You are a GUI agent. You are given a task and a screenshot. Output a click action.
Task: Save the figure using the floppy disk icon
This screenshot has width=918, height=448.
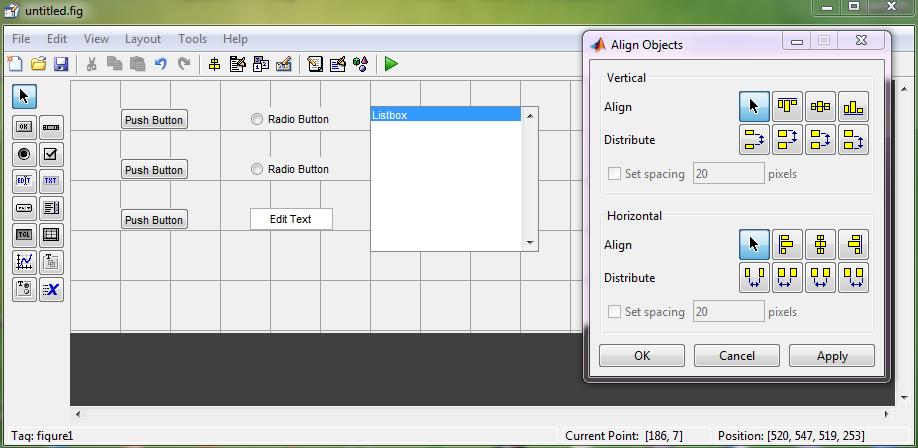(x=61, y=64)
